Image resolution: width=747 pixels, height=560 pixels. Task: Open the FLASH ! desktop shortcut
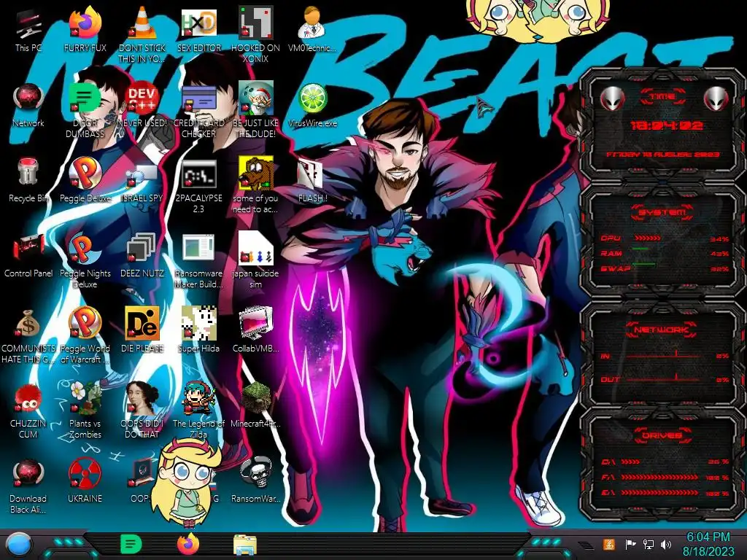point(312,181)
